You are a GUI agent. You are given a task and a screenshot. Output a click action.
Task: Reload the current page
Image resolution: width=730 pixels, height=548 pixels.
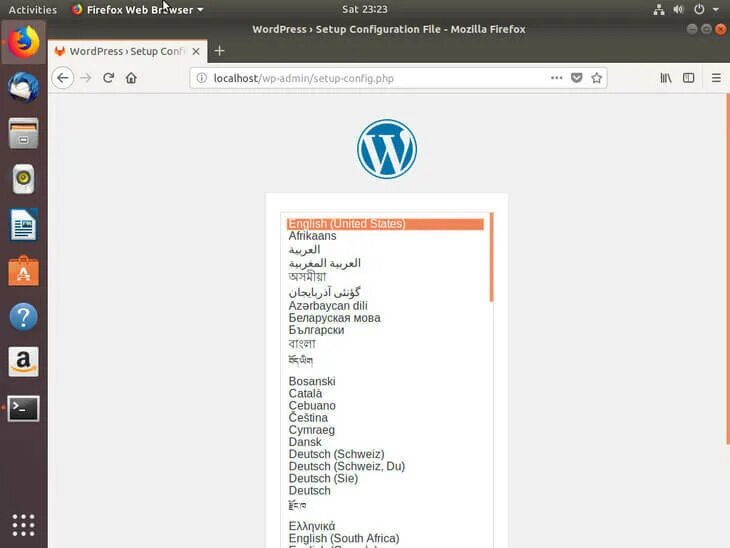coord(108,78)
